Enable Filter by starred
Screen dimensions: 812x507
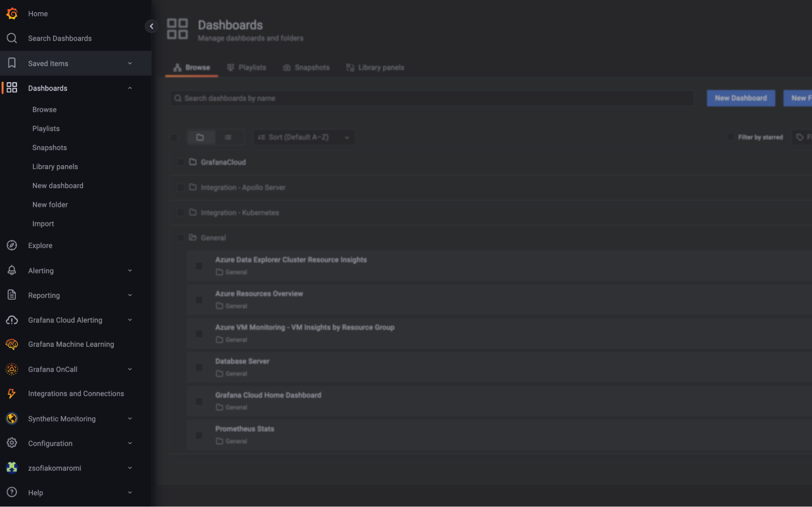pos(730,137)
